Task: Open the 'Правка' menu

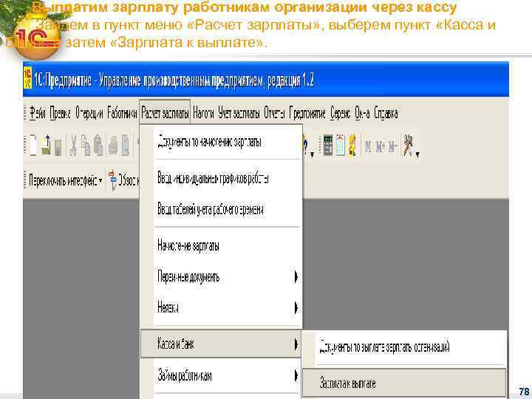Action: point(60,113)
